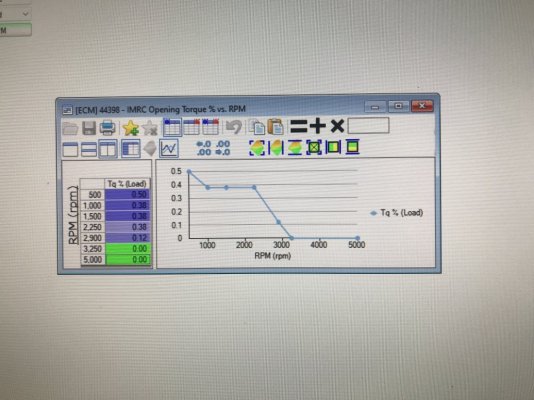The width and height of the screenshot is (534, 400).
Task: Click the interpolate both directions icon
Action: (257, 148)
